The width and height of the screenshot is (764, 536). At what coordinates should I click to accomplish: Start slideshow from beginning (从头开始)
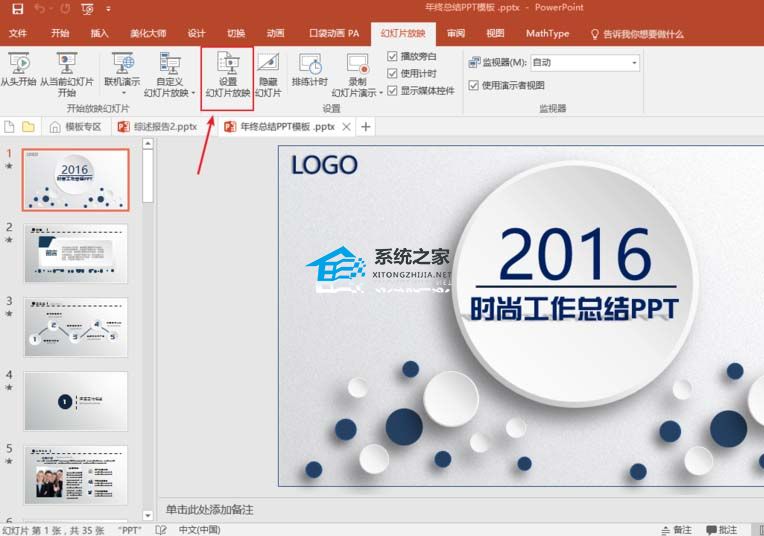(x=18, y=70)
